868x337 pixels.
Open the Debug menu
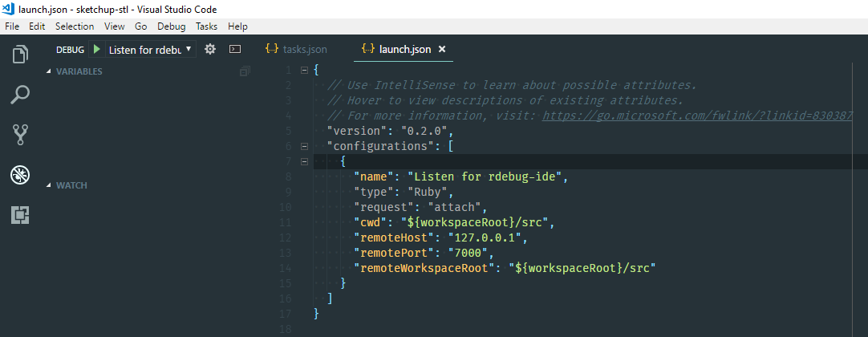(171, 26)
